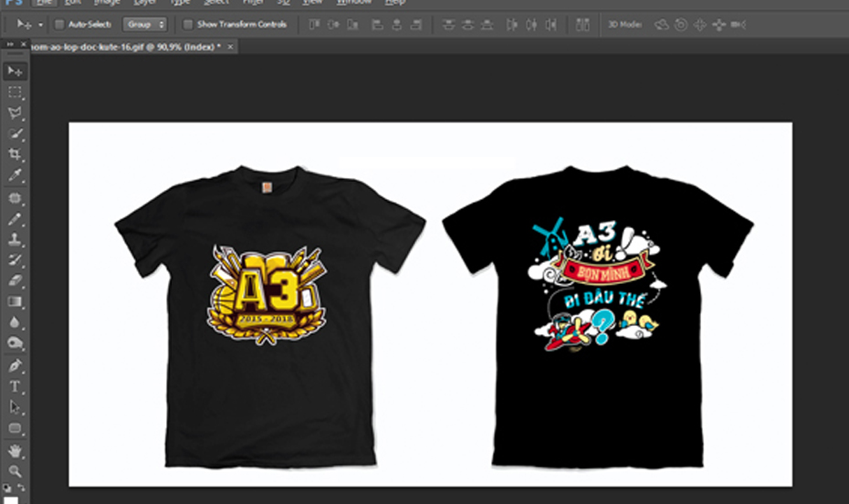
Task: Open the Group auto-select dropdown
Action: [145, 25]
